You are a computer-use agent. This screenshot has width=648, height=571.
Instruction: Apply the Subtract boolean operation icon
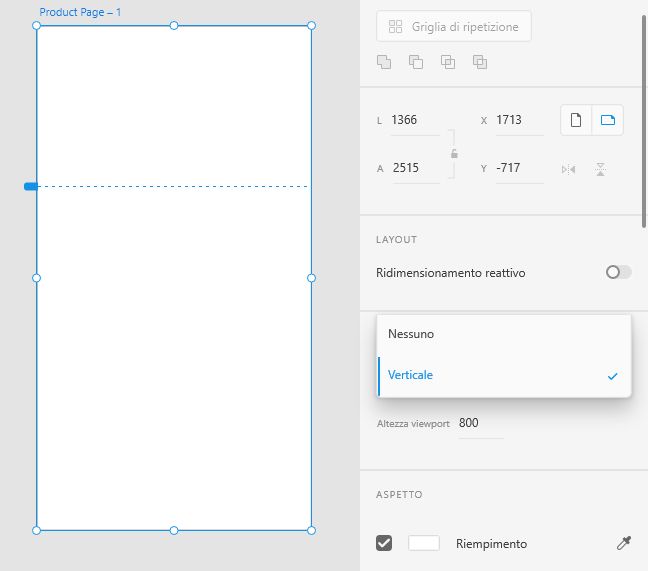(x=416, y=62)
